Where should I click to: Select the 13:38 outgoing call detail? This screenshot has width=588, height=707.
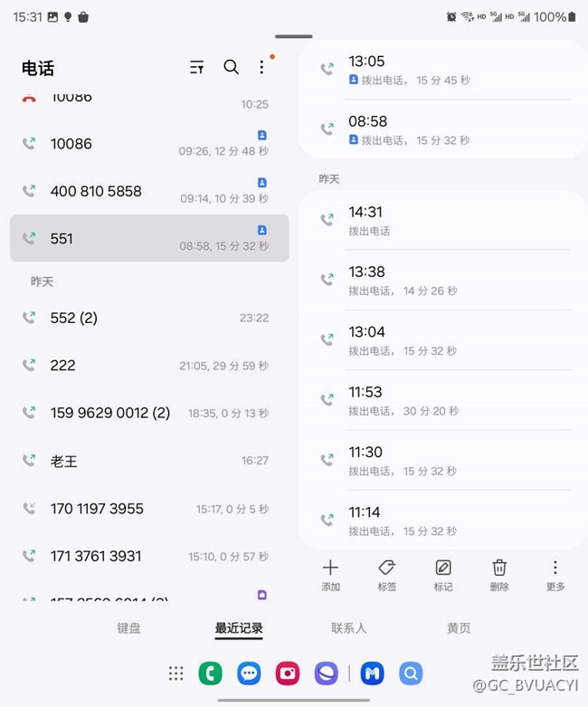443,280
